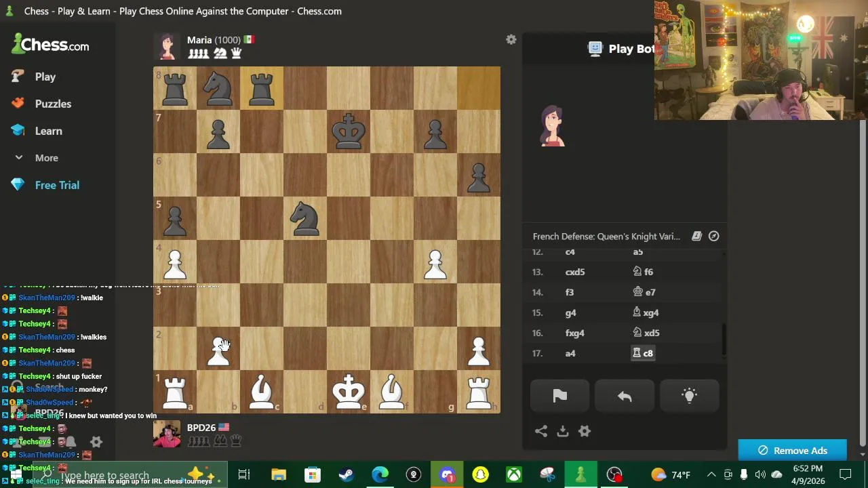The image size is (868, 488).
Task: Select move 14 Ke7 in the move list
Action: [644, 292]
